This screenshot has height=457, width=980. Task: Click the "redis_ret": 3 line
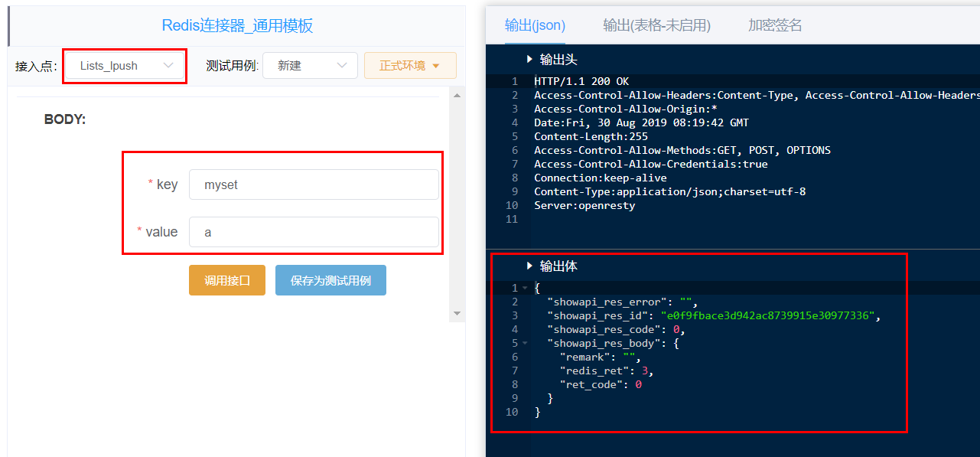coord(607,371)
